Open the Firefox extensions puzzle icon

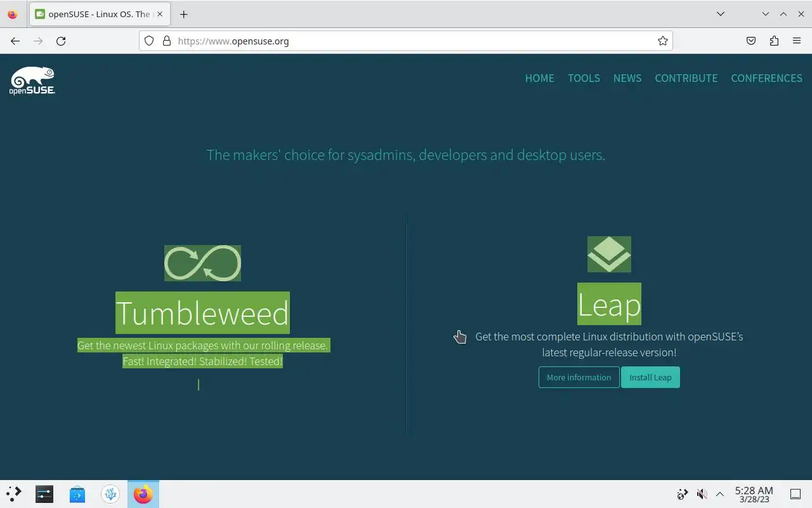(774, 41)
